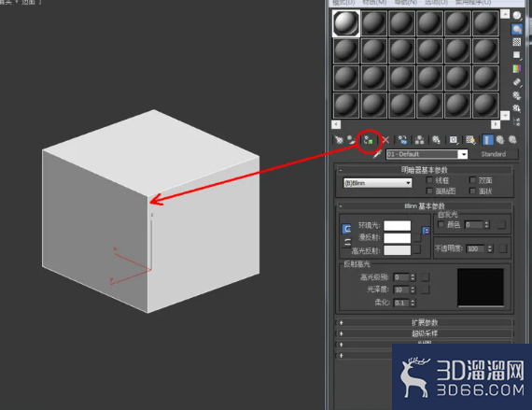Screen dimensions: 532x410
Task: Click the 01 - Default material name field
Action: tap(423, 154)
